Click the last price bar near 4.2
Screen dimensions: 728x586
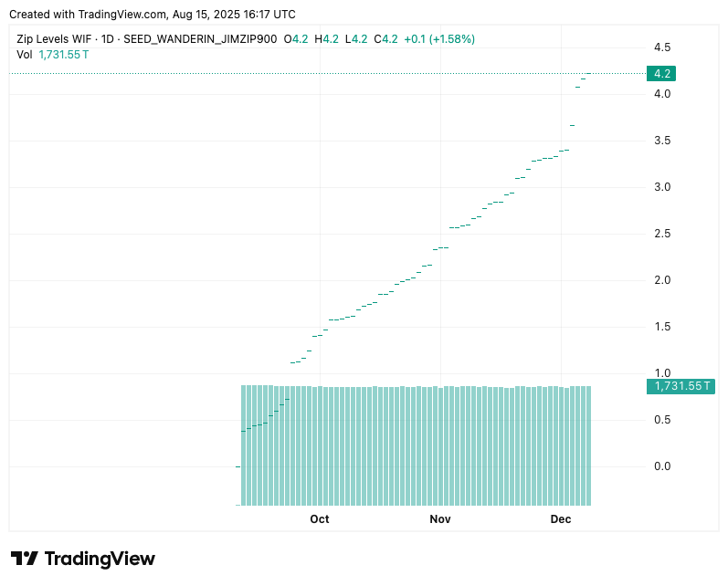tap(589, 73)
